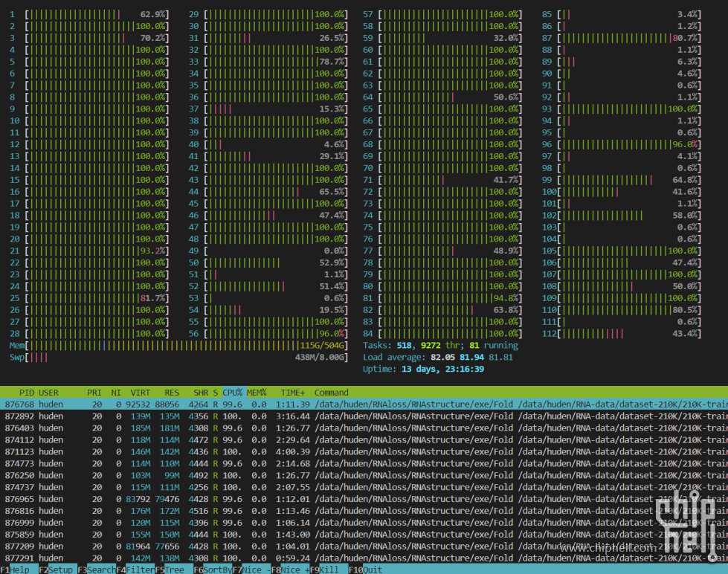728x574 pixels.
Task: Select the process row with PID 877291
Action: coord(364,558)
